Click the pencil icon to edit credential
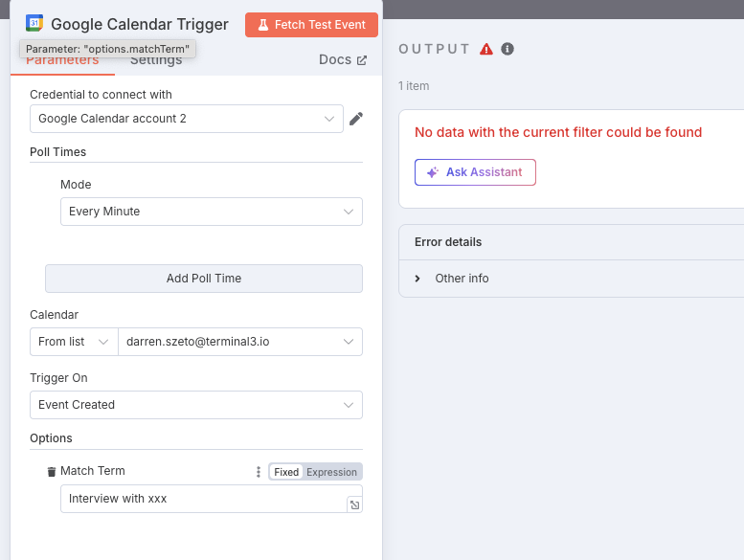Image resolution: width=744 pixels, height=560 pixels. [x=356, y=119]
